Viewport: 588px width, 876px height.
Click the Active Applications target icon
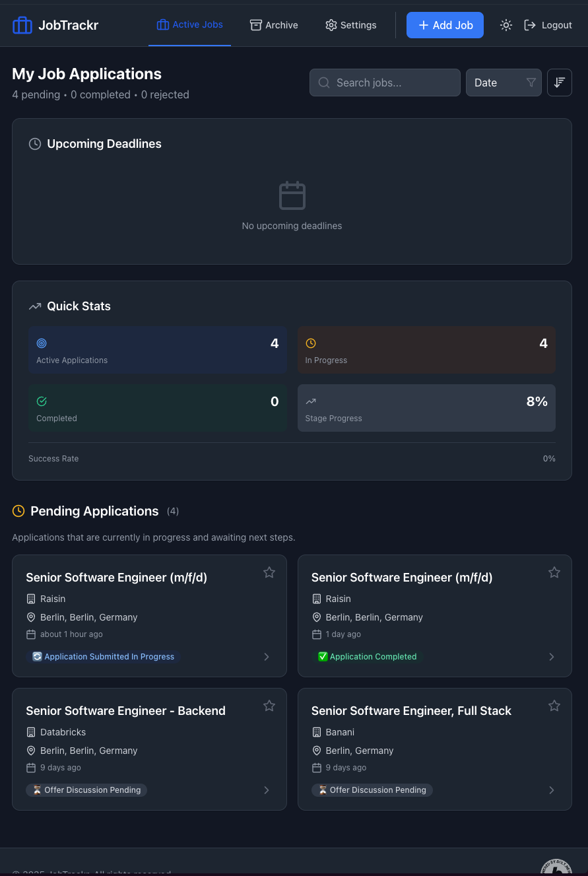(42, 343)
